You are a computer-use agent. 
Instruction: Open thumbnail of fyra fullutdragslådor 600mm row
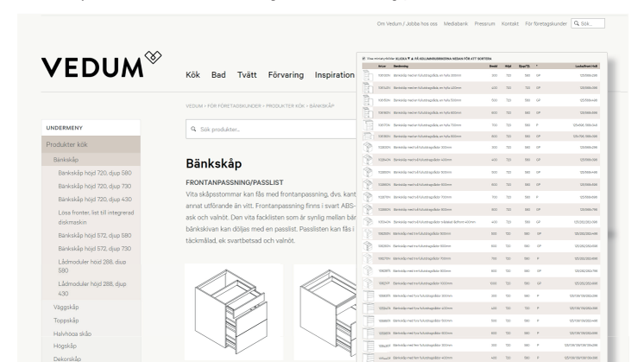(x=369, y=333)
